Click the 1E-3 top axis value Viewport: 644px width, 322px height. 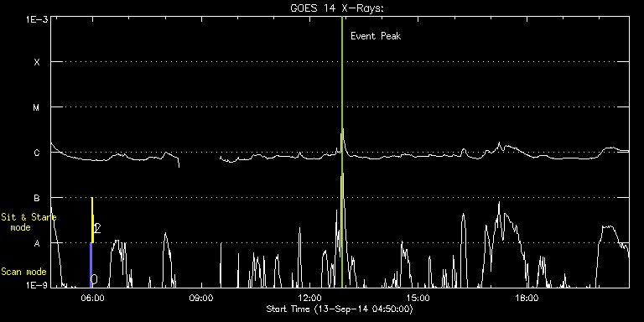click(x=37, y=19)
